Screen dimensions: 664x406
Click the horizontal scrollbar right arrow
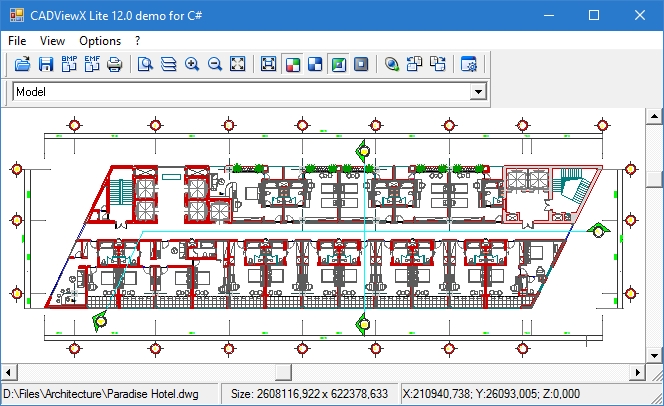pos(636,372)
